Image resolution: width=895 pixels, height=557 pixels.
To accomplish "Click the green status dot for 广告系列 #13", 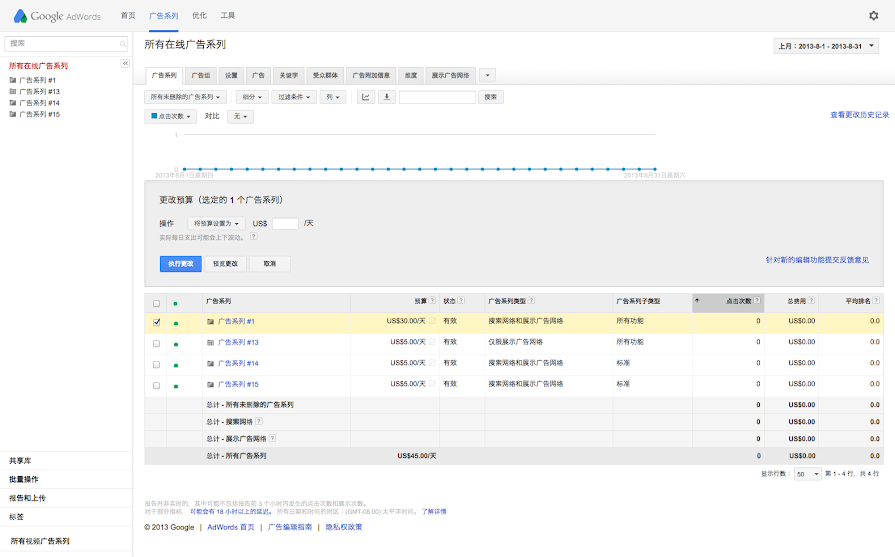I will coord(176,343).
